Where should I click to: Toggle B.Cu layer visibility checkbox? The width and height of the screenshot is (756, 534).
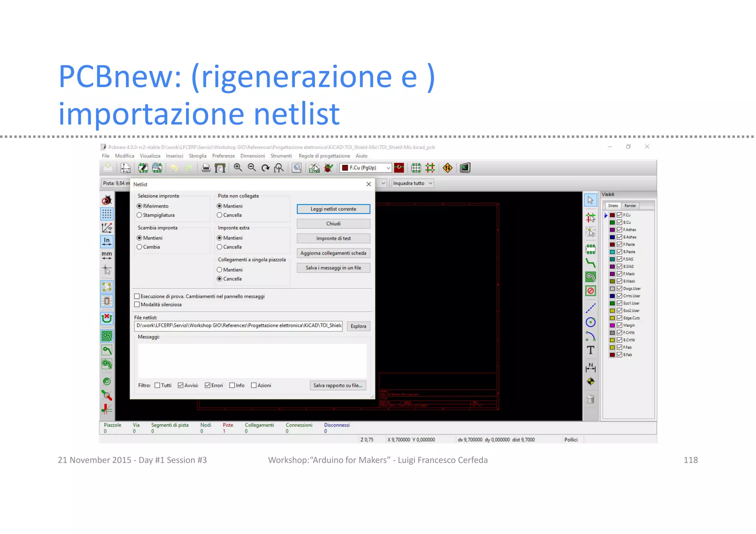619,223
